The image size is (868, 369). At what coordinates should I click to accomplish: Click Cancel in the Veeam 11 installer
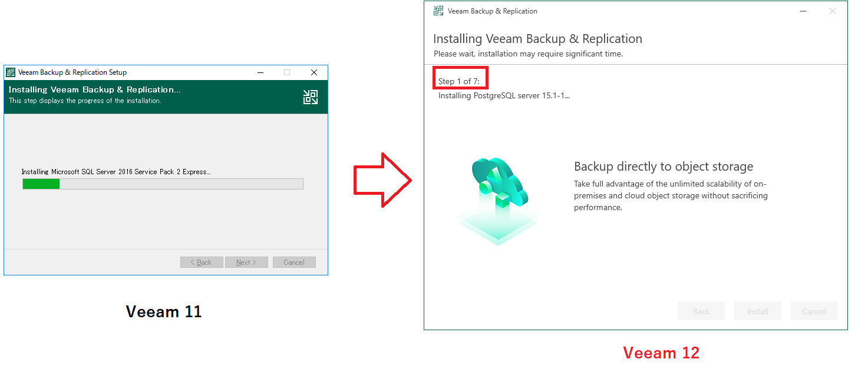click(294, 262)
